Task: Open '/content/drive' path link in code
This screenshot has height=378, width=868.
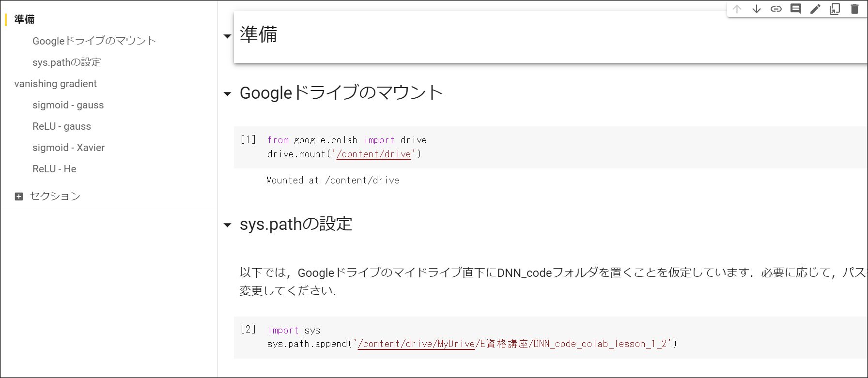Action: [374, 154]
